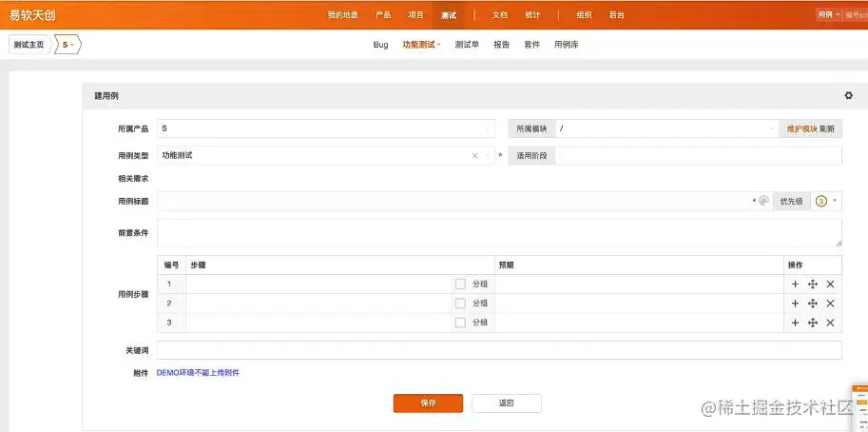Open the 所属模块 dropdown
This screenshot has width=868, height=432.
(667, 128)
